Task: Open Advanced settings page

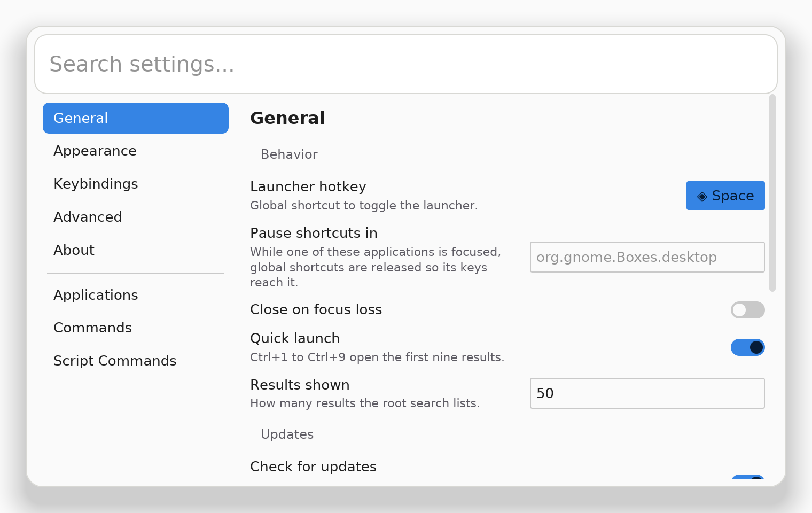Action: coord(136,217)
